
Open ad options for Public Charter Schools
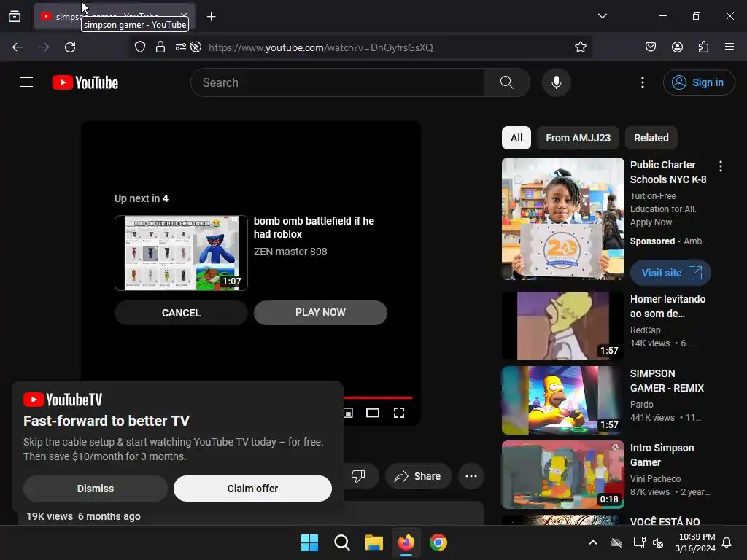(x=720, y=166)
